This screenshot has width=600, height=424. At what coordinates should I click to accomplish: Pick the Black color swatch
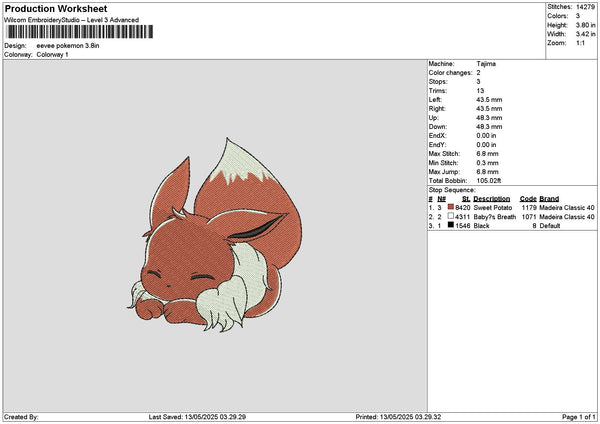point(452,226)
